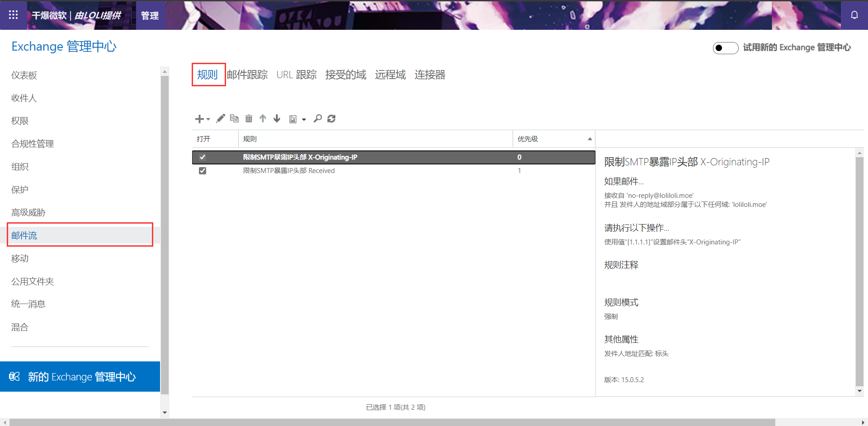This screenshot has height=426, width=868.
Task: Uncheck the X-Originating-IP rule checkbox
Action: [203, 157]
